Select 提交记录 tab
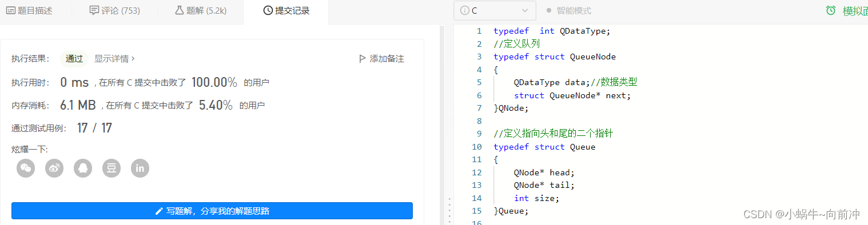 coord(286,10)
